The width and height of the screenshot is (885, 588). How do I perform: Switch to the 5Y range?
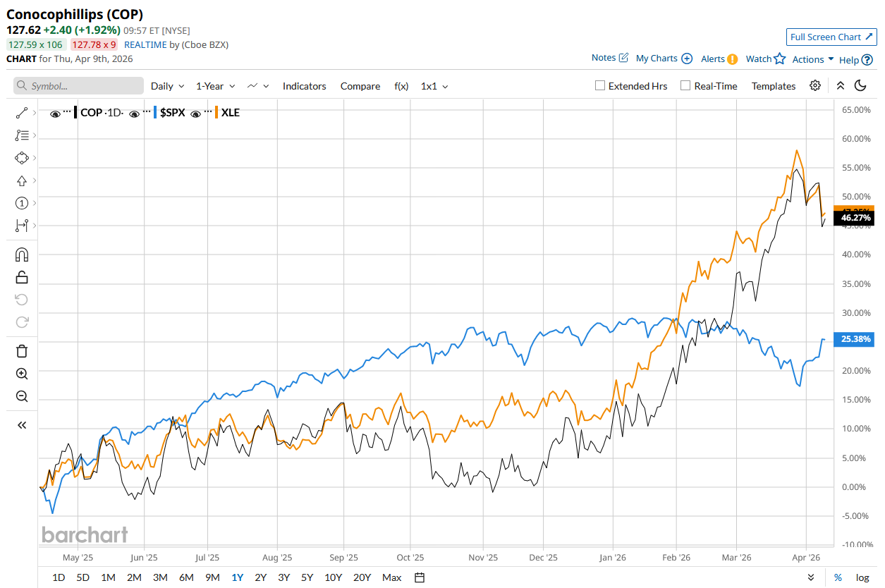click(x=307, y=577)
